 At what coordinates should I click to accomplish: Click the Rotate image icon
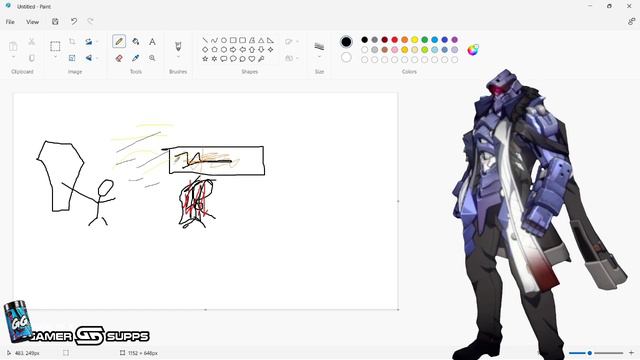[x=89, y=42]
